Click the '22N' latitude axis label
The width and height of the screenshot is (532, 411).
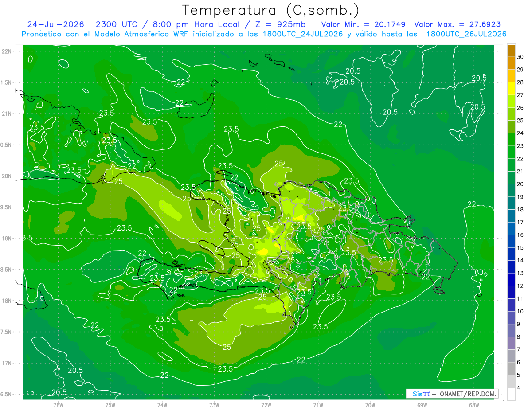7,51
